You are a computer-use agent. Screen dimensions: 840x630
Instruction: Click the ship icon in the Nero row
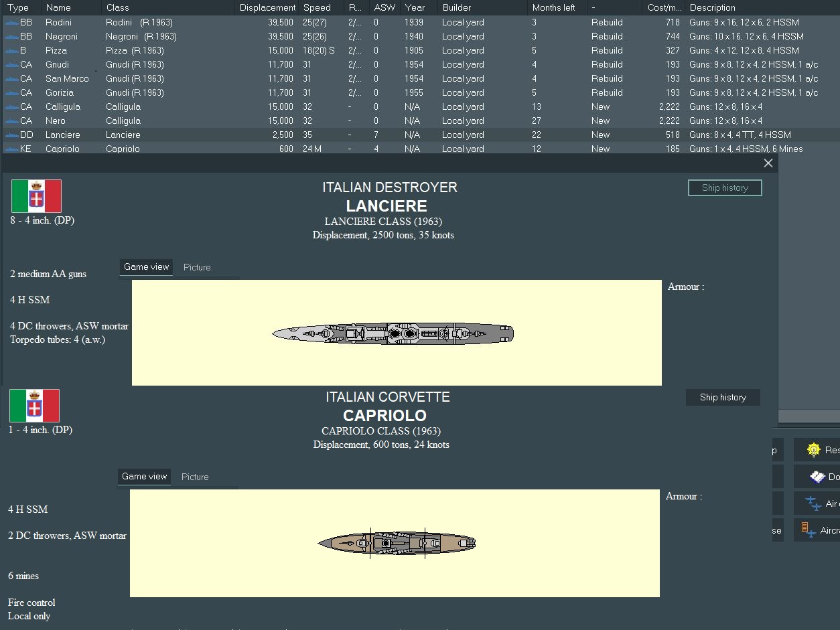point(11,121)
